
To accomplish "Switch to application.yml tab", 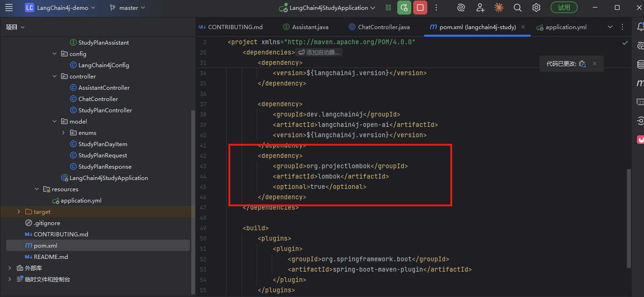I will click(561, 27).
